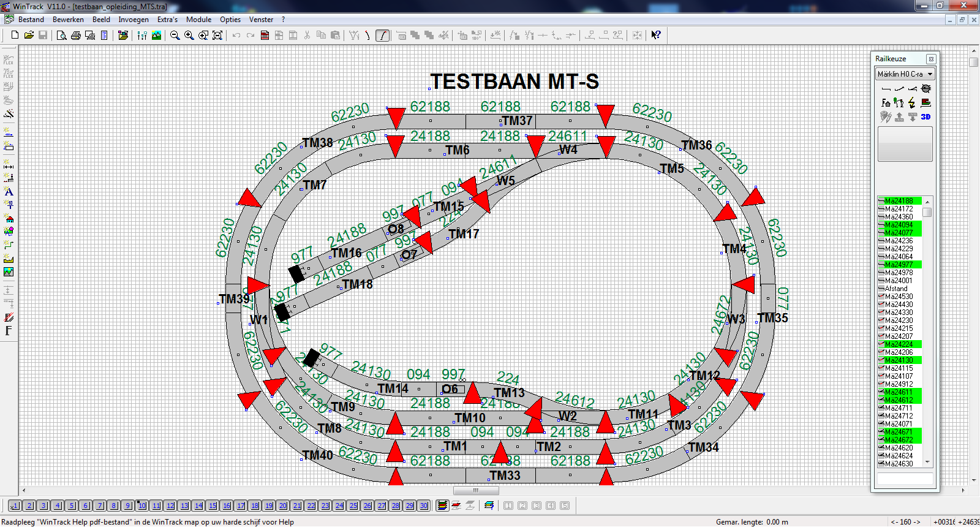The image size is (980, 527).
Task: Select Mä24130 in the track list
Action: tap(900, 360)
